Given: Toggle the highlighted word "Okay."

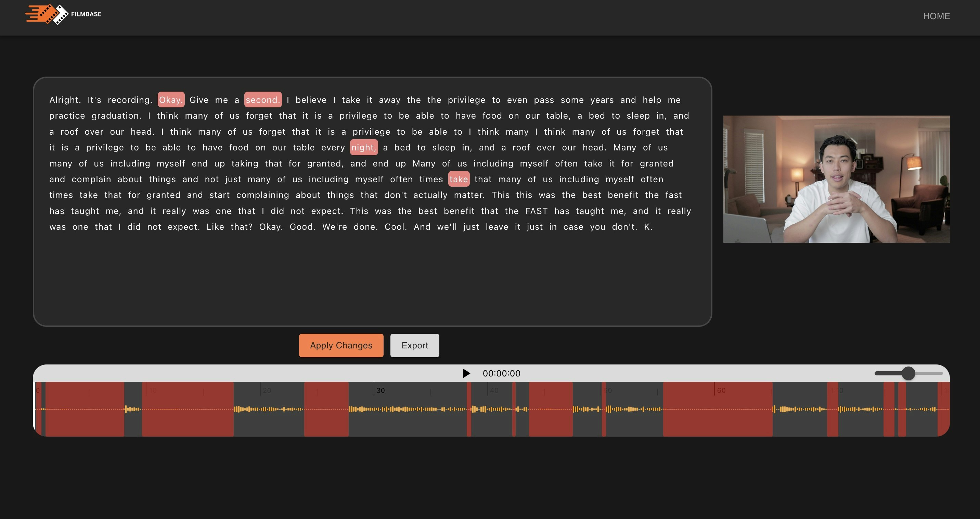Looking at the screenshot, I should click(x=171, y=100).
